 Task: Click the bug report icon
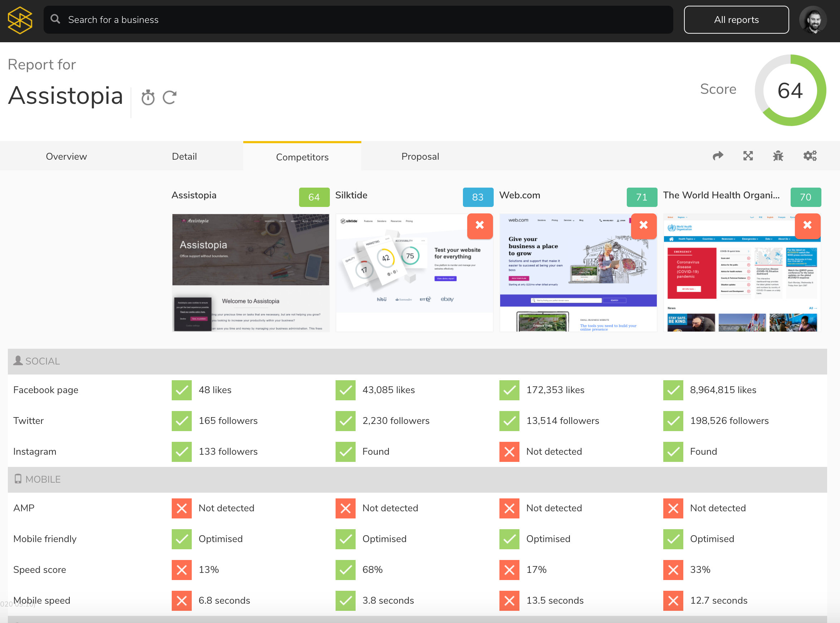778,156
